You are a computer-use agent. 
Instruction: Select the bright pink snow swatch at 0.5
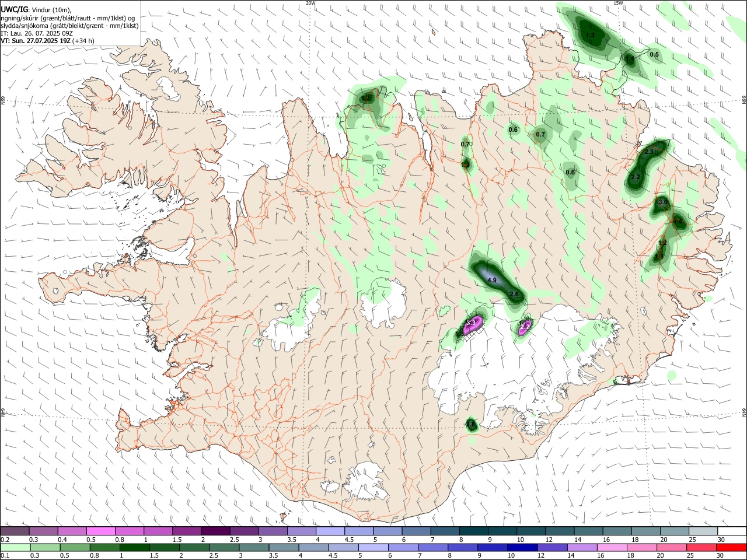click(100, 531)
